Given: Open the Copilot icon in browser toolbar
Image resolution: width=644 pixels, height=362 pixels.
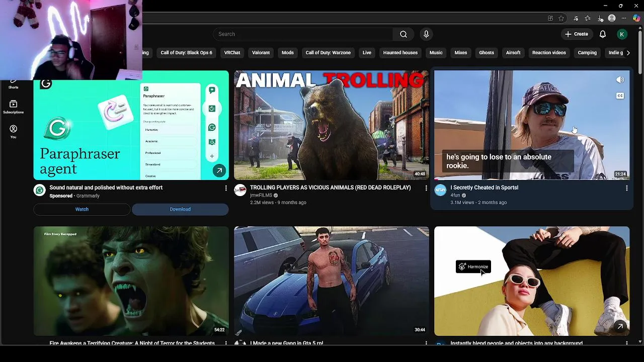Looking at the screenshot, I should click(x=636, y=18).
